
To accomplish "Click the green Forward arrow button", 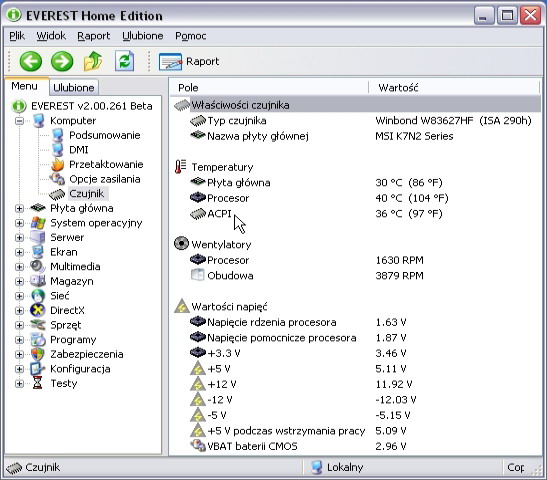I will (x=62, y=61).
